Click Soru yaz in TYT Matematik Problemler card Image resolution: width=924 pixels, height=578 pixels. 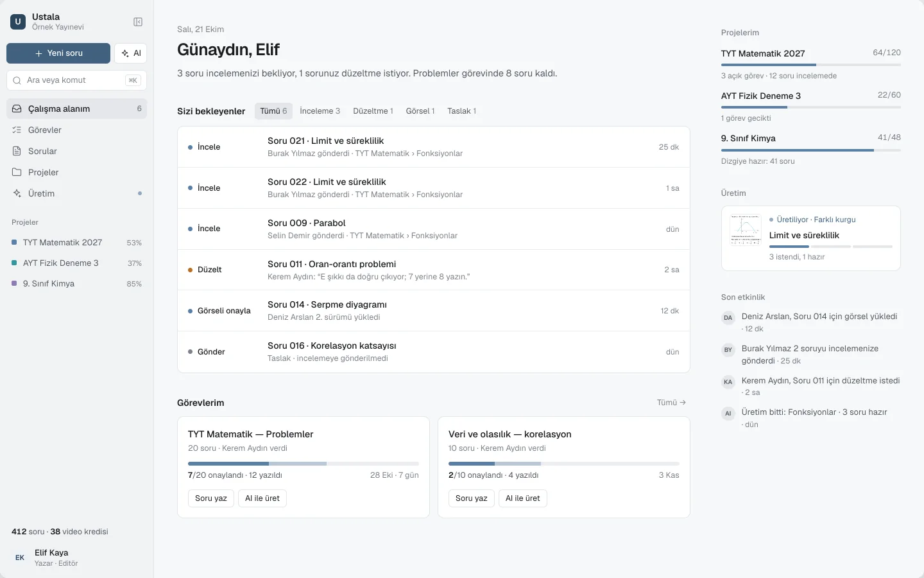click(x=211, y=498)
